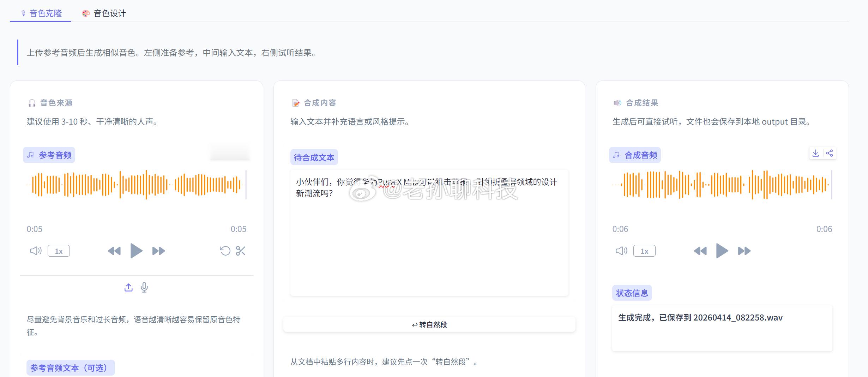This screenshot has width=868, height=377.
Task: Select the 音色克隆 tab
Action: [40, 13]
